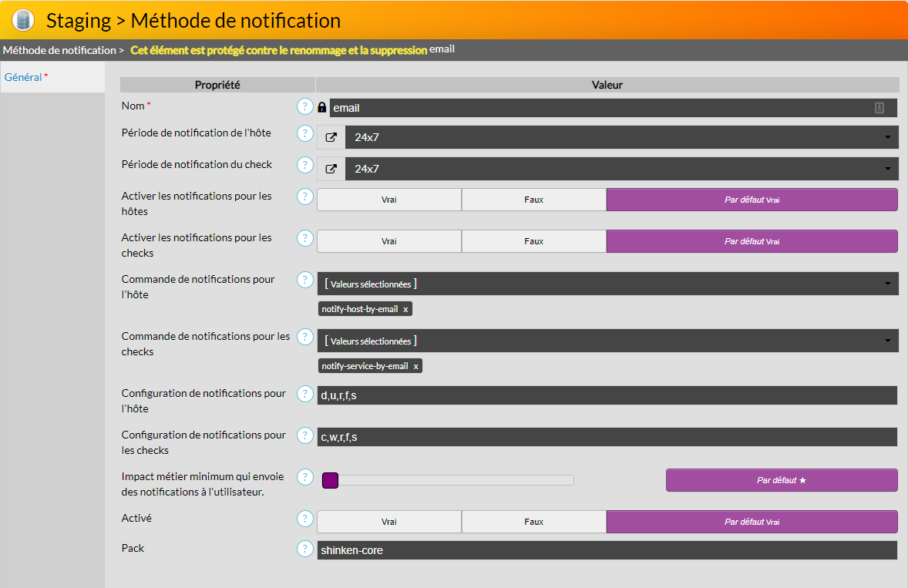The height and width of the screenshot is (588, 908).
Task: Open host notification command values dropdown
Action: (607, 284)
